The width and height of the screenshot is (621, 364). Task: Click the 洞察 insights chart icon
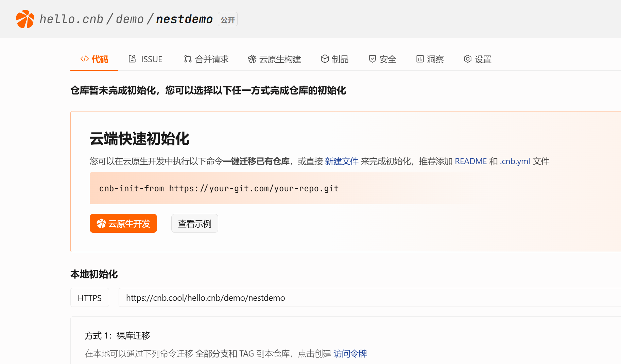[x=419, y=59]
